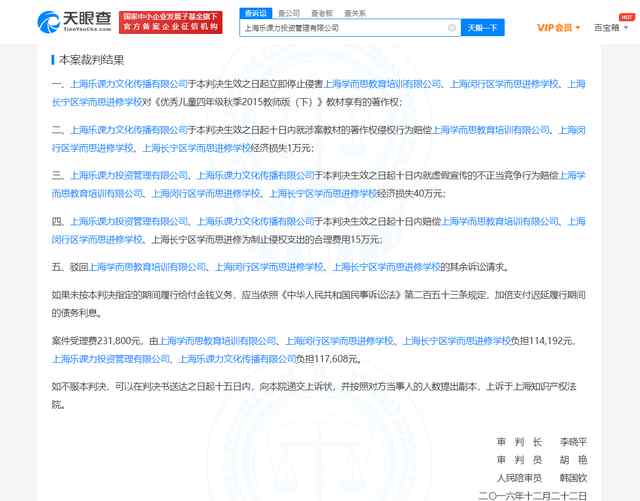The width and height of the screenshot is (640, 501).
Task: Clear the search box with the X icon
Action: point(452,28)
